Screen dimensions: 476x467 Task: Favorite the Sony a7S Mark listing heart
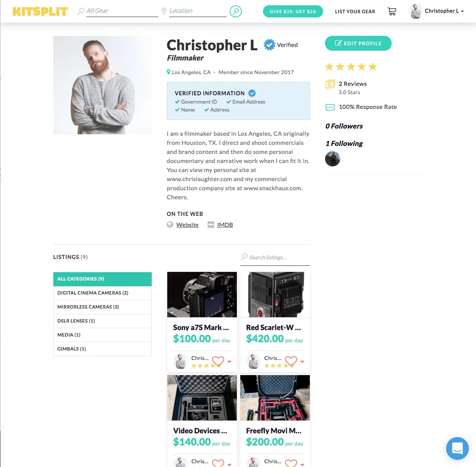[x=218, y=361]
